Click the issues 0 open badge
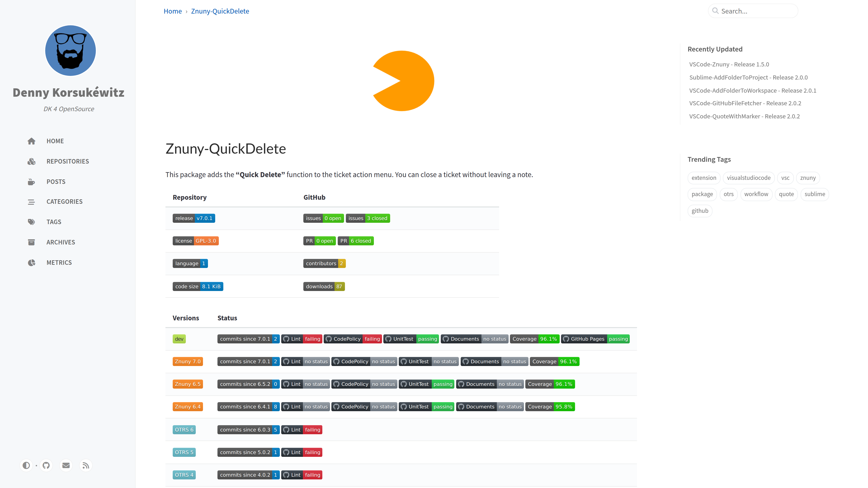The width and height of the screenshot is (868, 488). point(323,218)
